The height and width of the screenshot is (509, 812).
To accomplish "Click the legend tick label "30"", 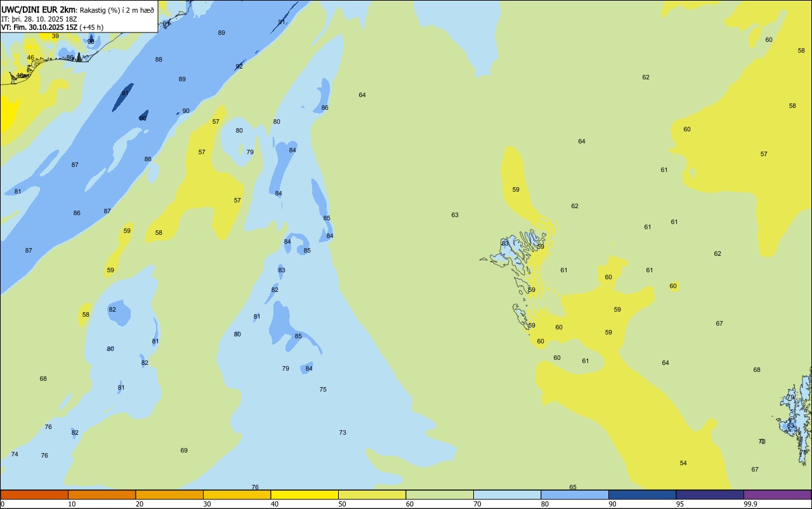I will pyautogui.click(x=207, y=504).
